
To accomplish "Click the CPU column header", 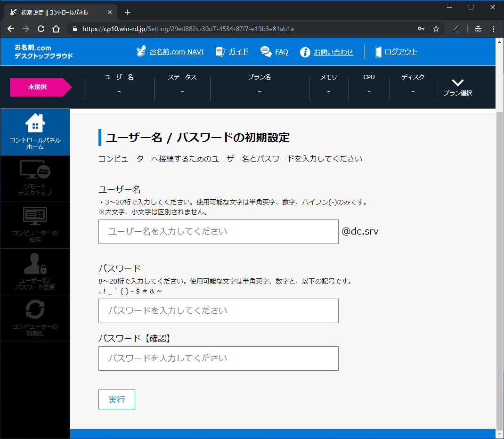I will 369,77.
